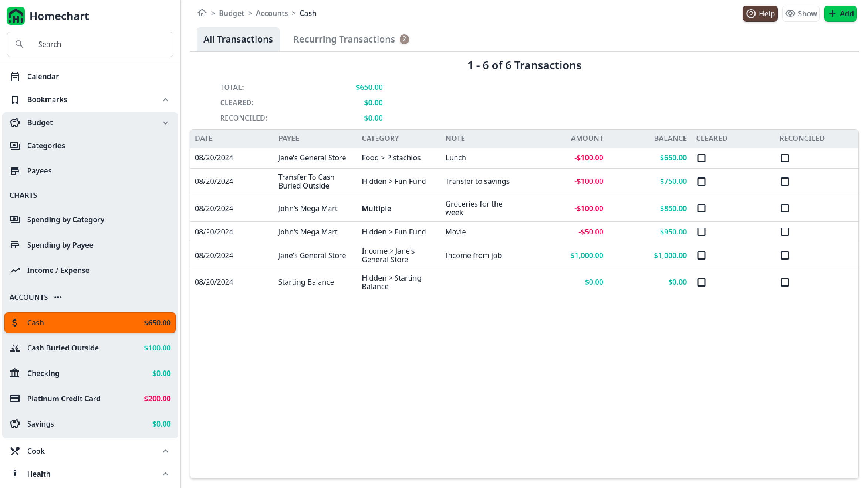Image resolution: width=868 pixels, height=488 pixels.
Task: Go home via breadcrumb house icon
Action: pyautogui.click(x=202, y=13)
